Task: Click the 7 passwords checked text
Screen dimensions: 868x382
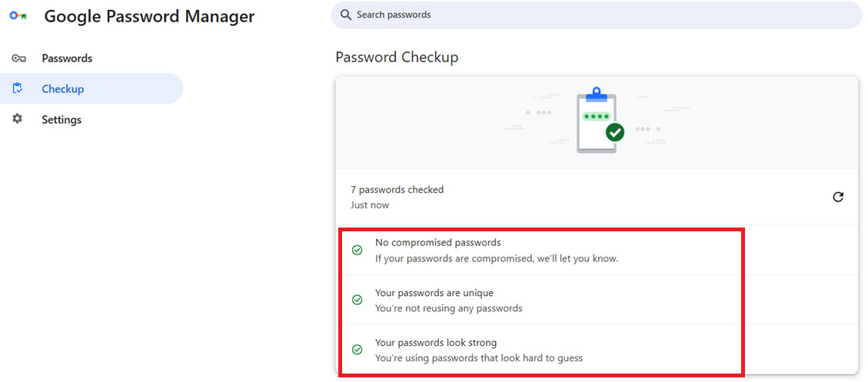Action: coord(397,190)
